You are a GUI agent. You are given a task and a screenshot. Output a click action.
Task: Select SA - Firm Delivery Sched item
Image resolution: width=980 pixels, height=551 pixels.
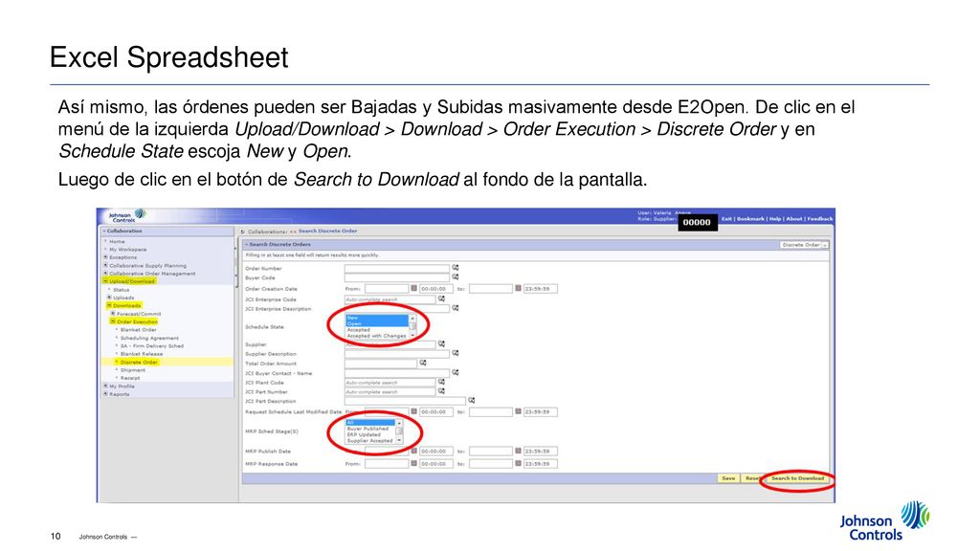point(152,346)
